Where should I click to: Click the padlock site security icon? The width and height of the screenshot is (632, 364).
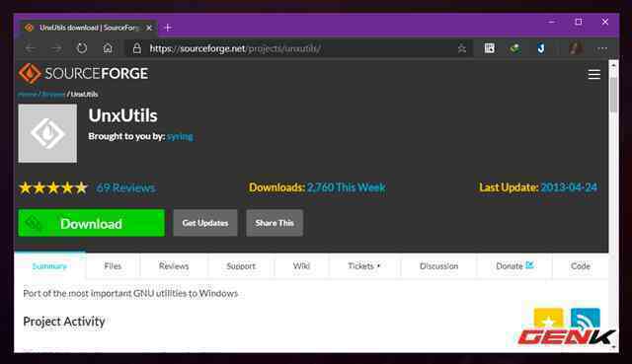137,48
